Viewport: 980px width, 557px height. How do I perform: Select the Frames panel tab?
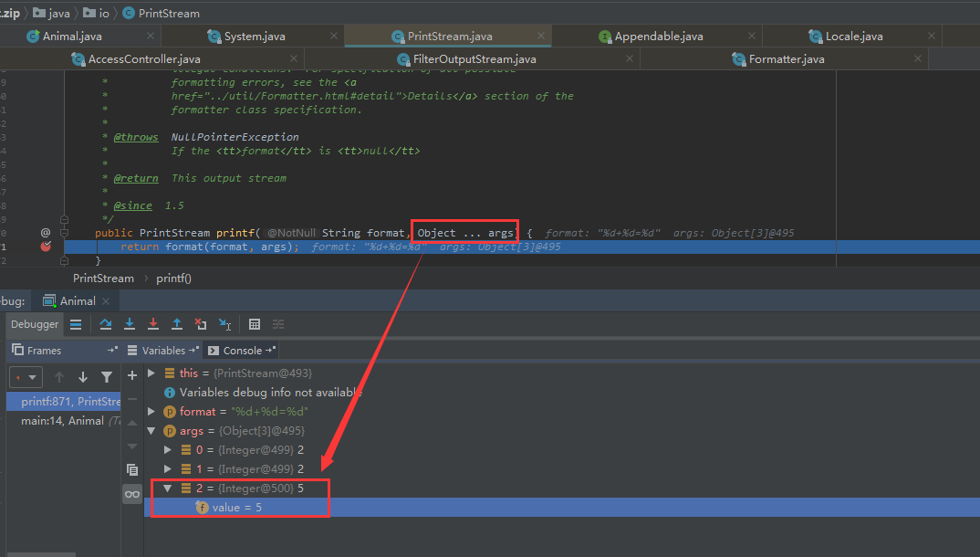point(44,351)
